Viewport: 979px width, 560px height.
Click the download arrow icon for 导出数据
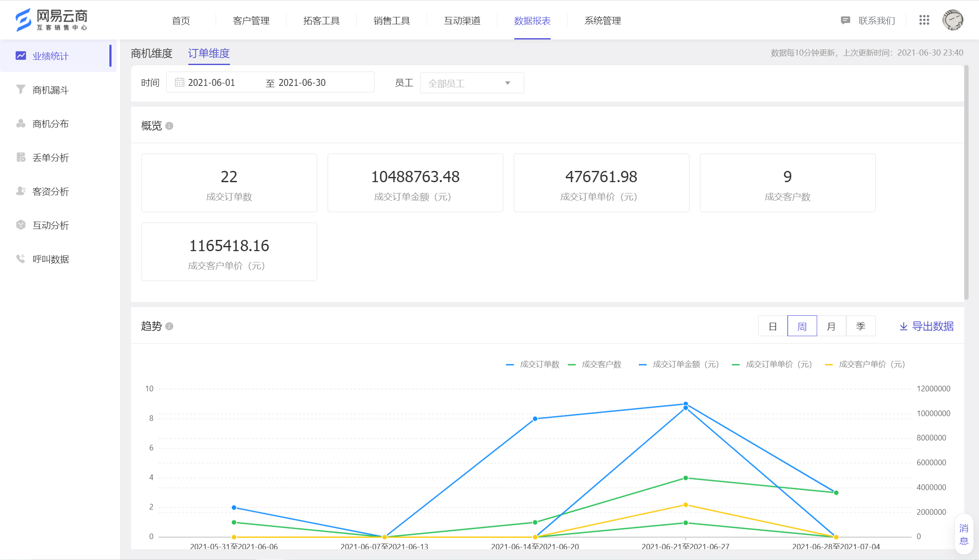(903, 326)
